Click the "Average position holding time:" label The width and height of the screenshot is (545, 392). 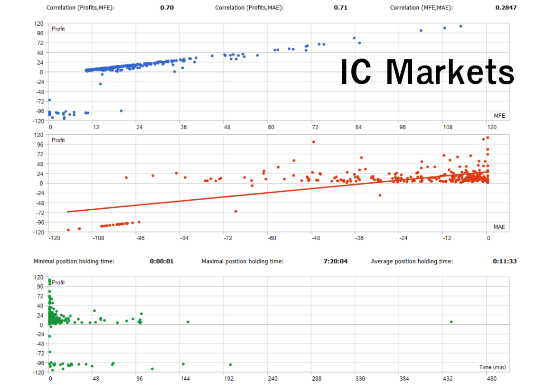[x=412, y=261]
